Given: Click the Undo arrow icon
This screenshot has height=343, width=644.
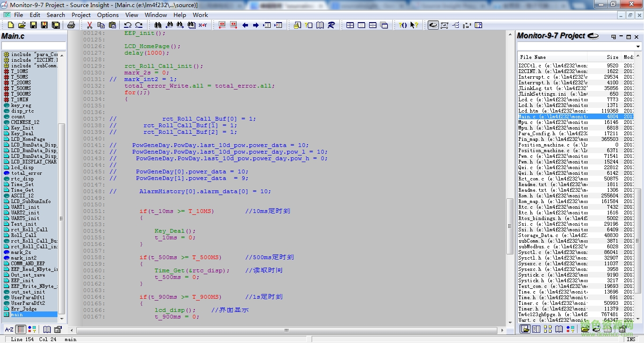Looking at the screenshot, I should point(128,25).
